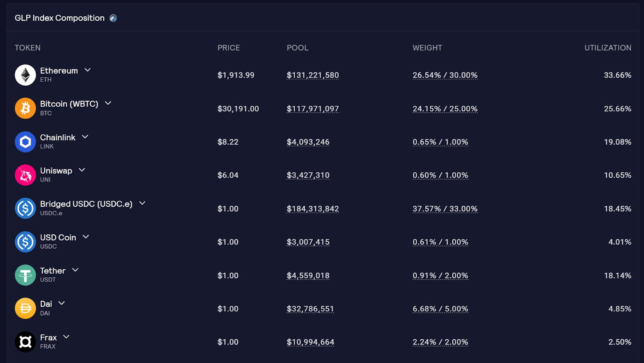Click the Bridged USDC (USDC.e) logo icon

[x=25, y=208]
